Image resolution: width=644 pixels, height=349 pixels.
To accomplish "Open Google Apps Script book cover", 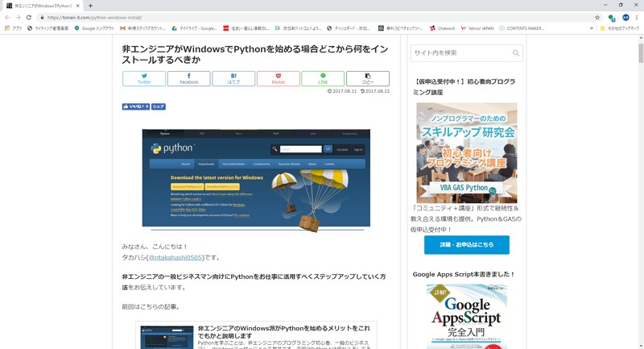I will click(467, 317).
